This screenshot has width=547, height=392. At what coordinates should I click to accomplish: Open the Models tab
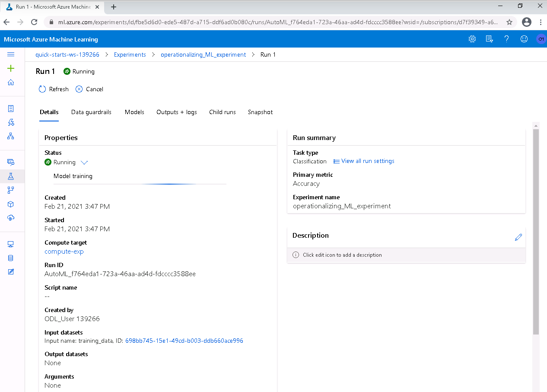pos(134,112)
